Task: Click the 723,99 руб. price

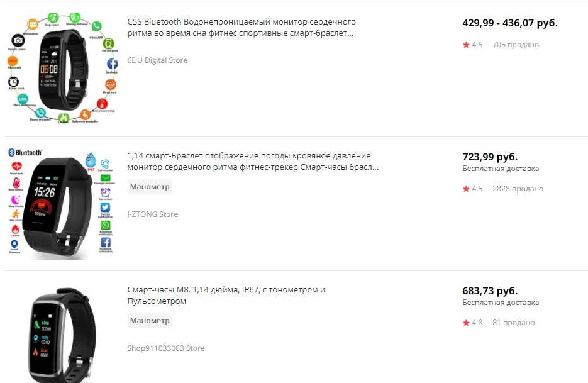Action: coord(490,157)
